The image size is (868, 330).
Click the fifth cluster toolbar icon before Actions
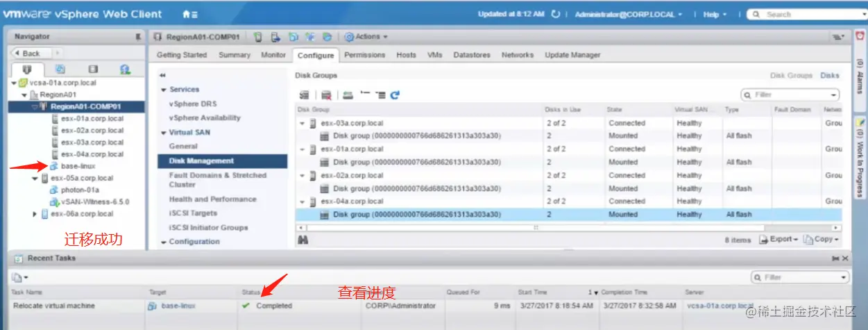coord(326,37)
